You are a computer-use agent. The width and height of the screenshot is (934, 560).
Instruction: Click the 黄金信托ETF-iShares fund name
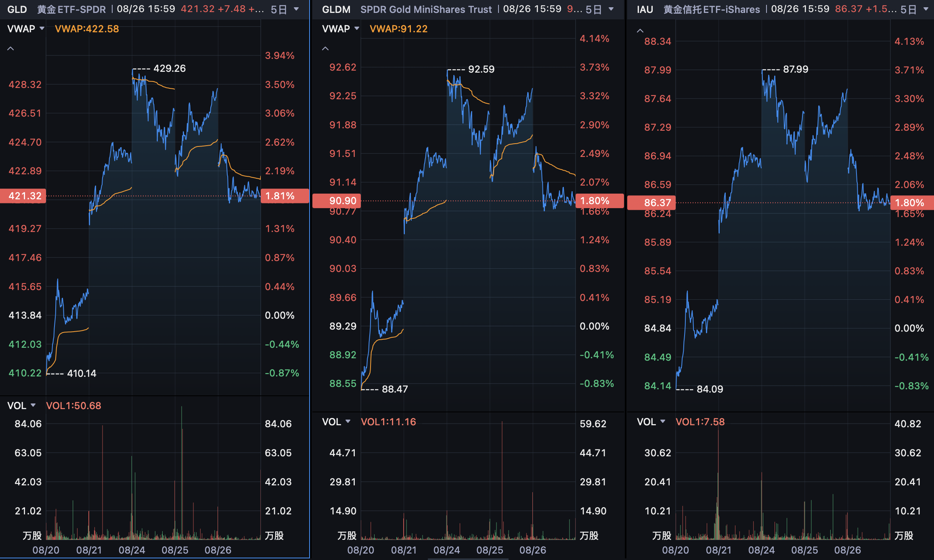pos(712,9)
